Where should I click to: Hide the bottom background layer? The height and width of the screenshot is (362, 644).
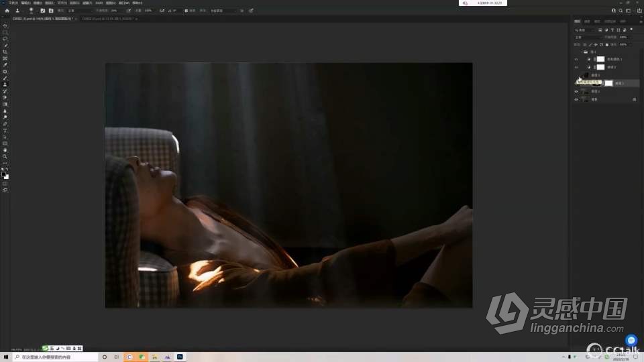(576, 99)
